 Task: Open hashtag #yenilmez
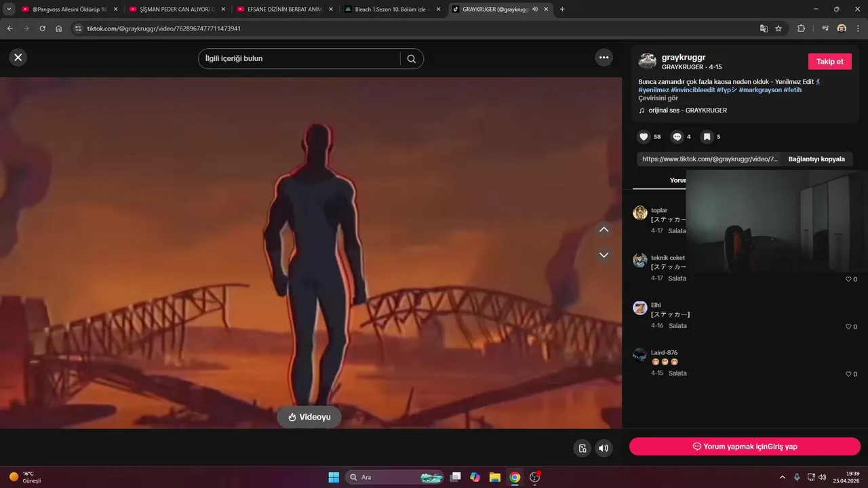click(x=654, y=90)
